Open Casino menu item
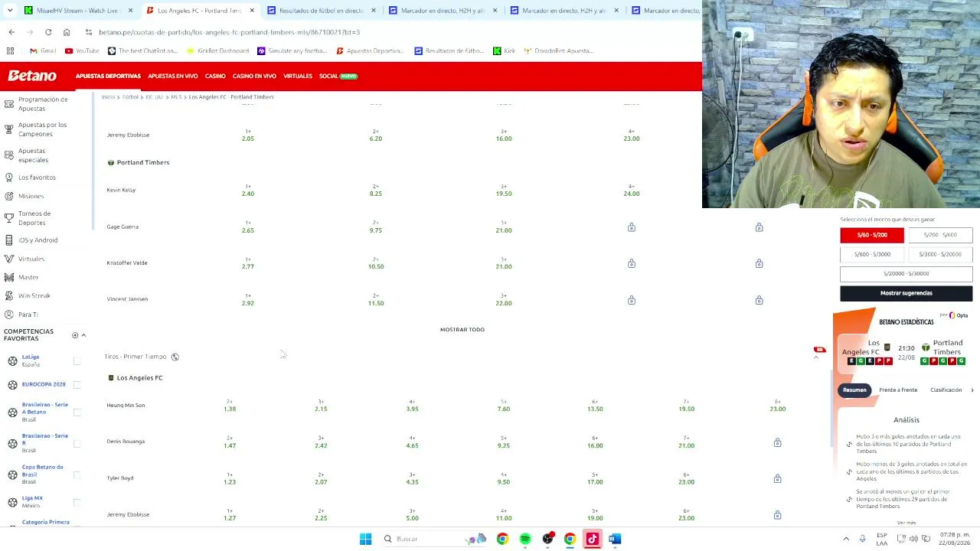Image resolution: width=980 pixels, height=551 pixels. point(215,76)
